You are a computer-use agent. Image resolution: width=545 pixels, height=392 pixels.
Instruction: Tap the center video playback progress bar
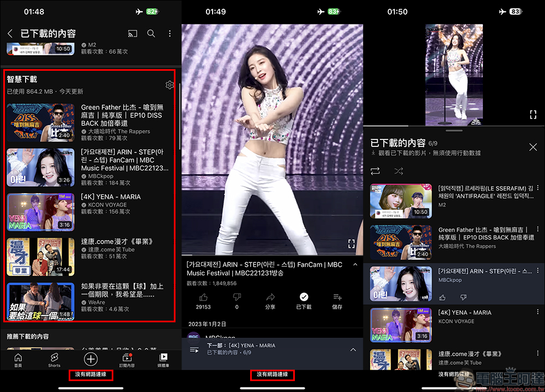coord(272,255)
